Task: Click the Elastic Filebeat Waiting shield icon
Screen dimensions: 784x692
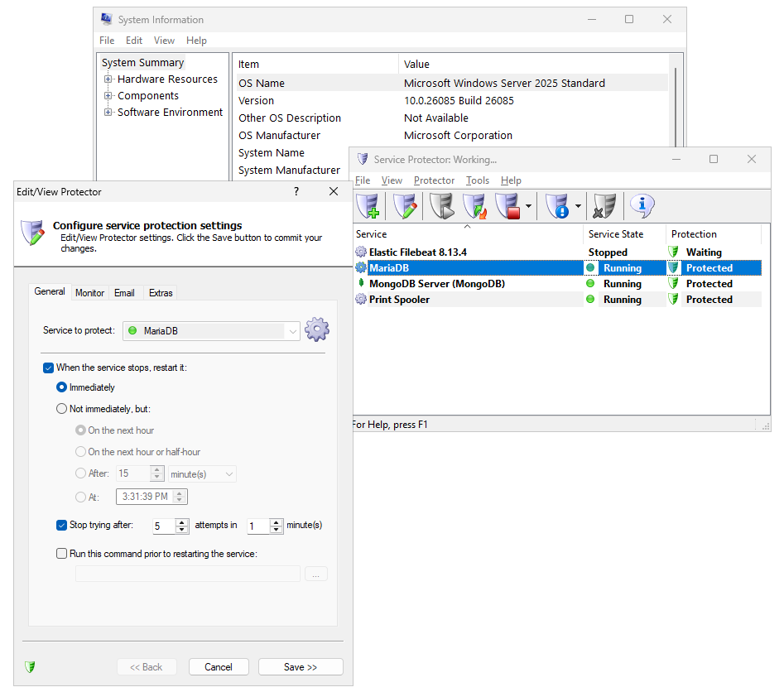Action: [x=674, y=252]
